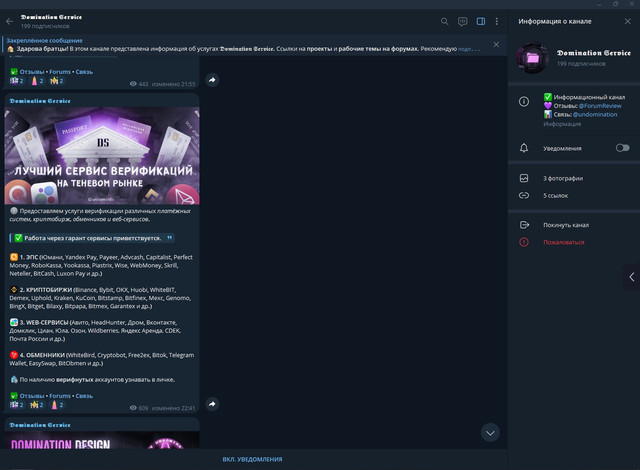The image size is (640, 470).
Task: Toggle the Уведомления switch in channel info
Action: point(622,148)
